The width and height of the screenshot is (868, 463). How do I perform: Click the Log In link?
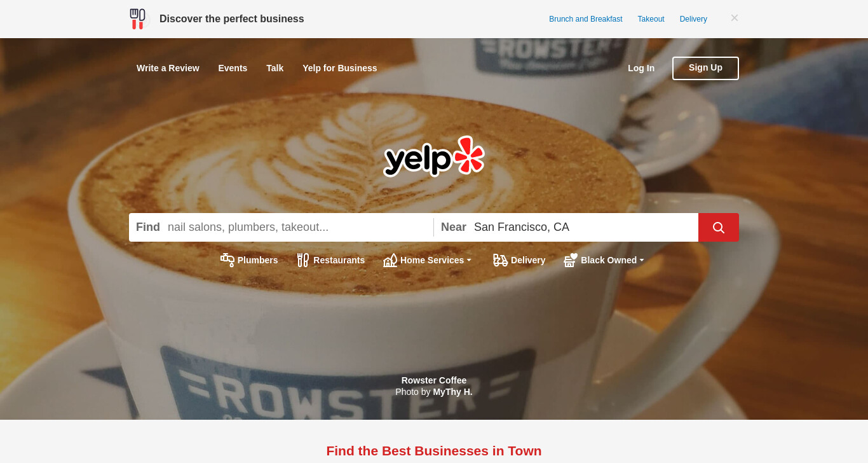[x=641, y=68]
